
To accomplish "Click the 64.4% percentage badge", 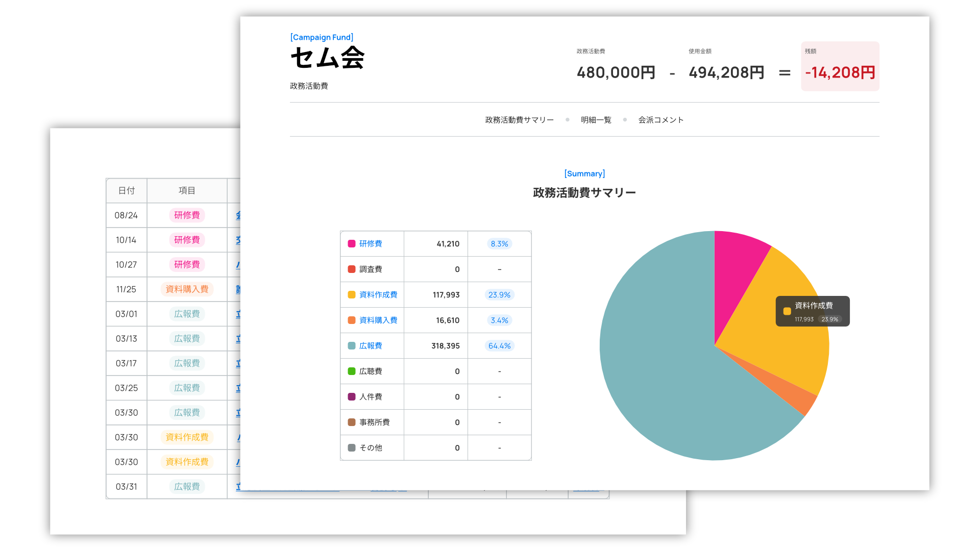I will point(499,346).
